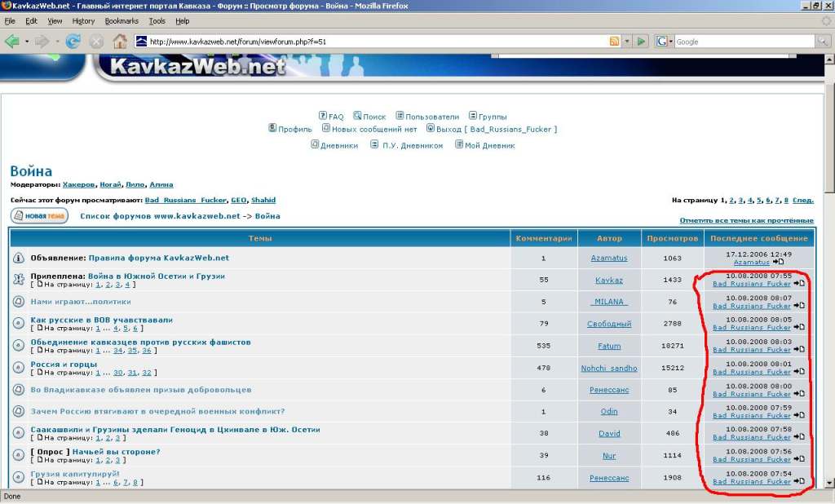Open the Профиль link
This screenshot has width=835, height=504.
(x=294, y=129)
